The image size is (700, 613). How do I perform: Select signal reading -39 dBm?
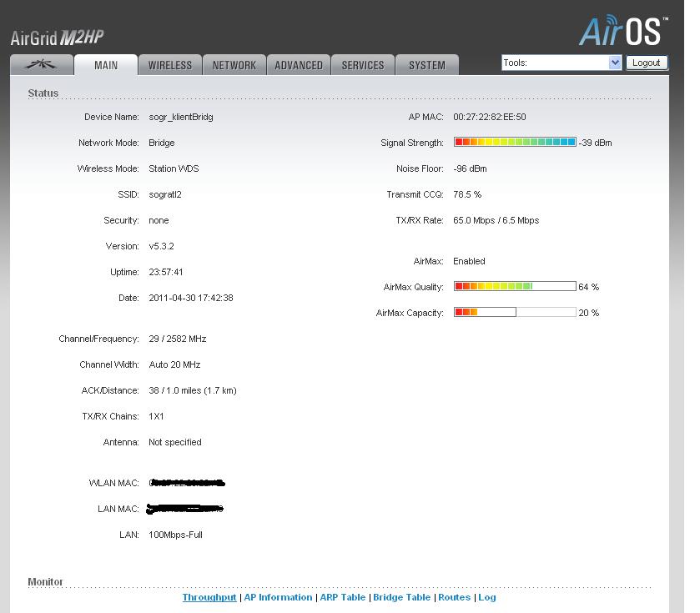[596, 143]
